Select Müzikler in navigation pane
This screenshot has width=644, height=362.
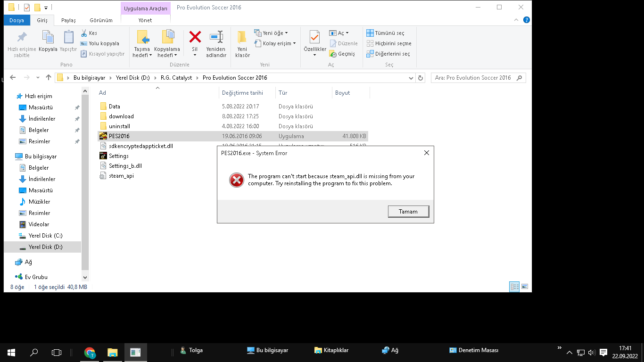[39, 202]
